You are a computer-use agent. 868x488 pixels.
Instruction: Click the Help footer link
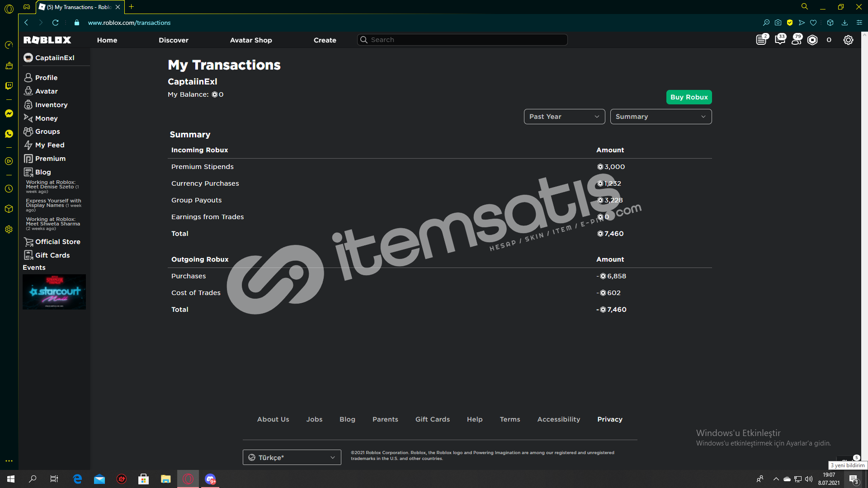(x=475, y=419)
